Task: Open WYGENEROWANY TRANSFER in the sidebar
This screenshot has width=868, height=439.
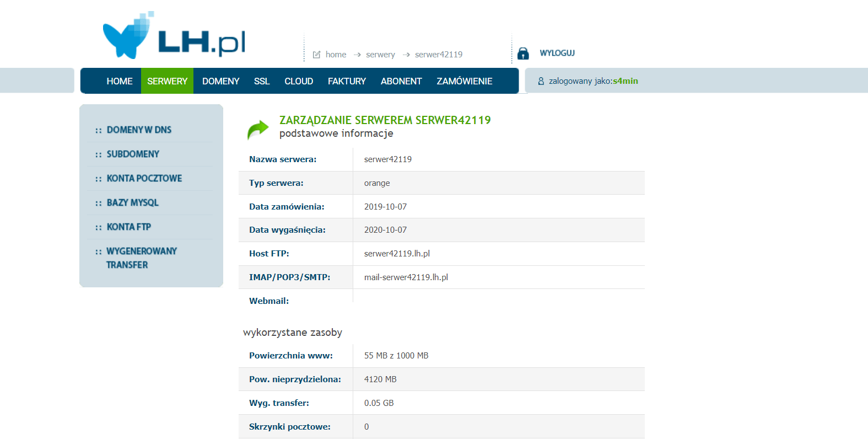Action: [x=142, y=258]
